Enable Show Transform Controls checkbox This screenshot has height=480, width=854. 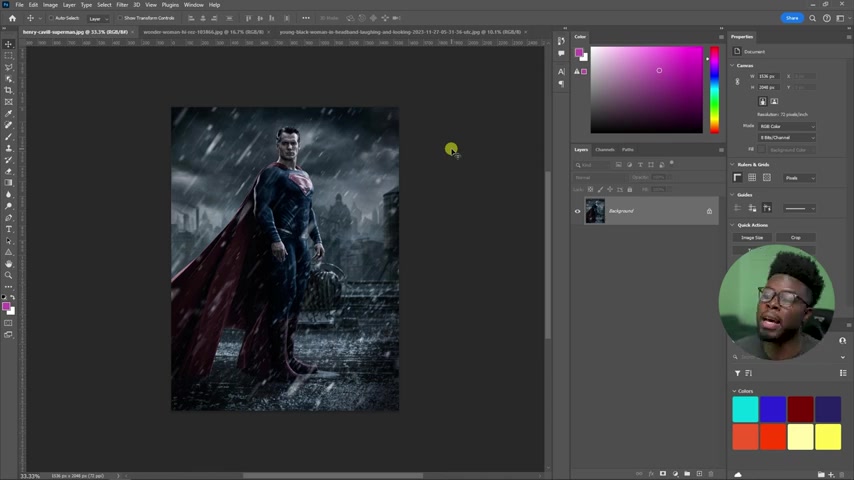[x=120, y=18]
